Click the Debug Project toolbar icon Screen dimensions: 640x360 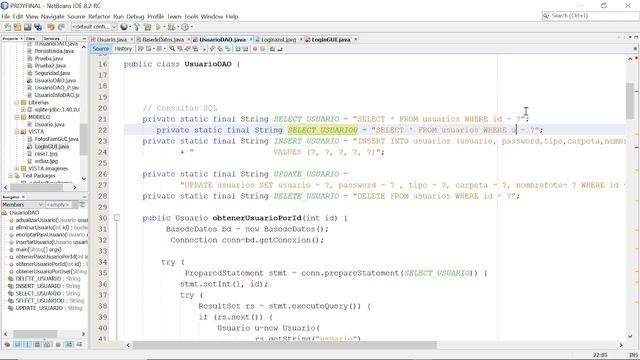171,27
